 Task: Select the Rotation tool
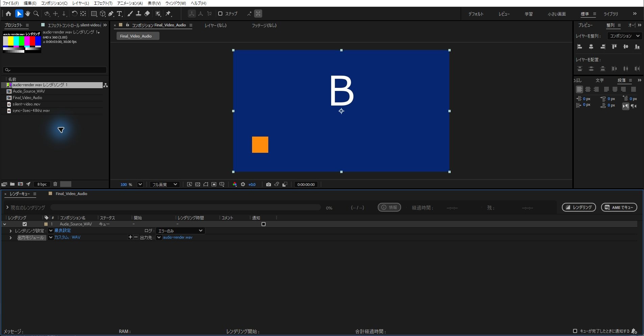(74, 14)
